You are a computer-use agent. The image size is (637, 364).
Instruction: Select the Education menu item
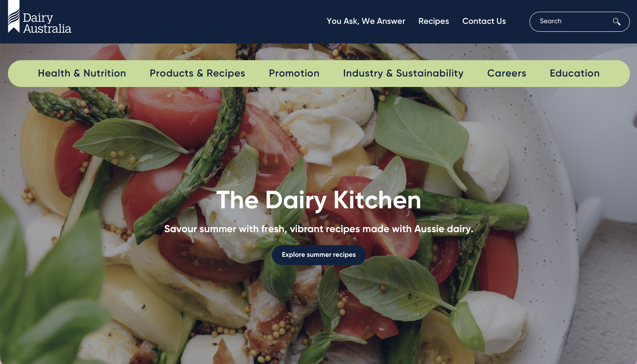click(x=575, y=73)
